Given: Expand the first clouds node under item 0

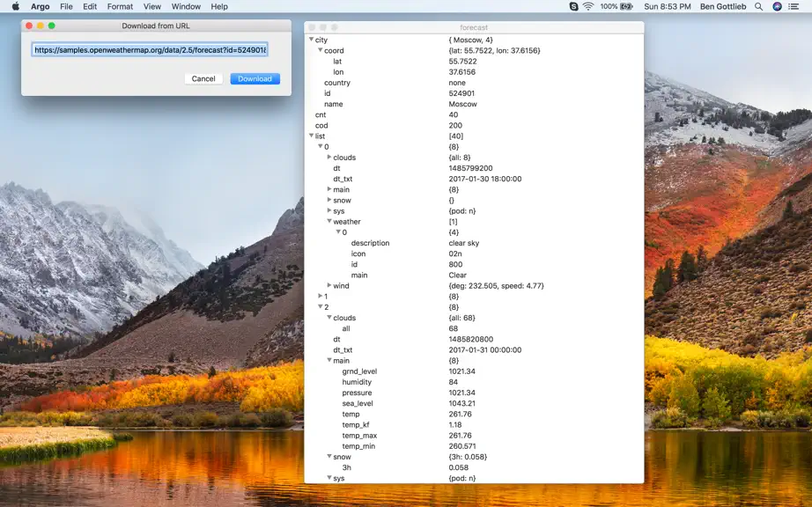Looking at the screenshot, I should [x=329, y=157].
